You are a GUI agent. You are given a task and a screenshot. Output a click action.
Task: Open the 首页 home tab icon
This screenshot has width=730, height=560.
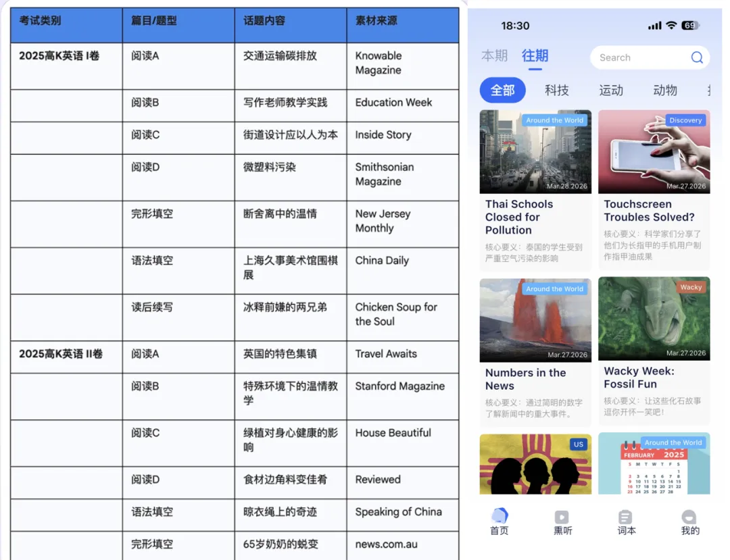[500, 516]
